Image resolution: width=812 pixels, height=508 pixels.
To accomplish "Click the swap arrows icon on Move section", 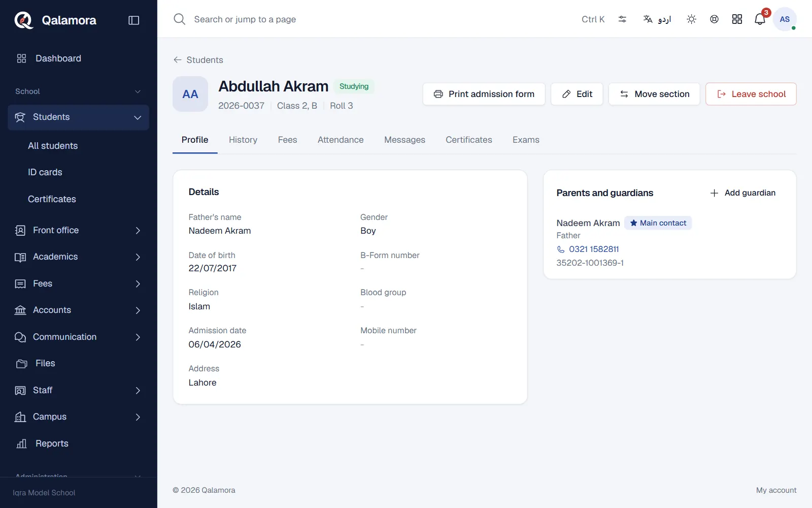I will click(624, 94).
